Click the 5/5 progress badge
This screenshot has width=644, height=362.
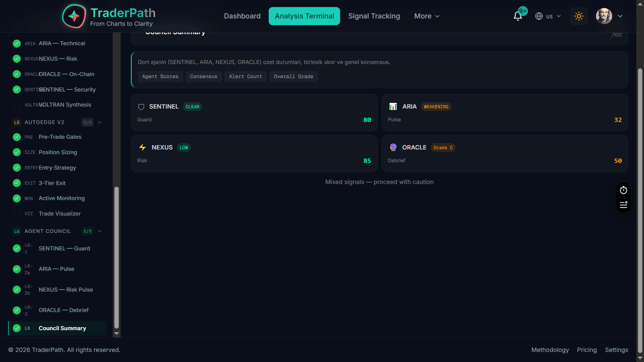pos(88,231)
